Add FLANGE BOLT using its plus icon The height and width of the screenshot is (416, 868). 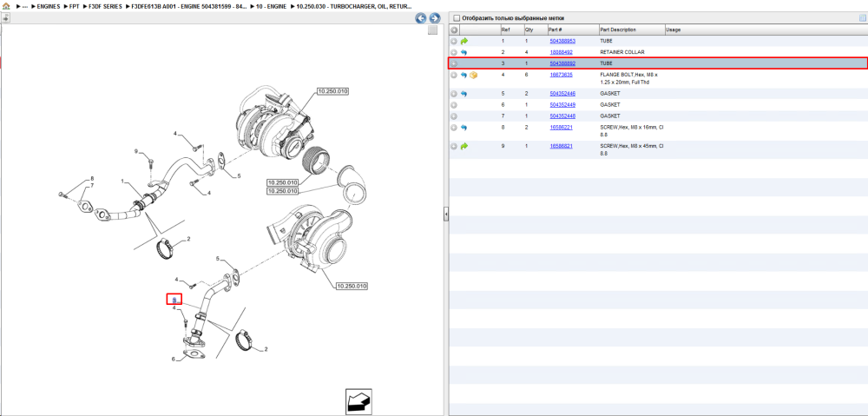[x=454, y=75]
